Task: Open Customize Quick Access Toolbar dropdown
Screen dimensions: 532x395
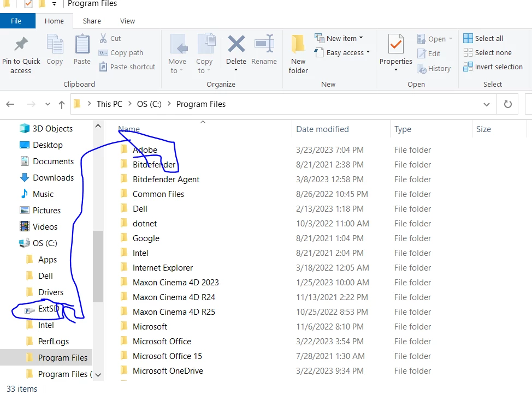Action: (54, 4)
